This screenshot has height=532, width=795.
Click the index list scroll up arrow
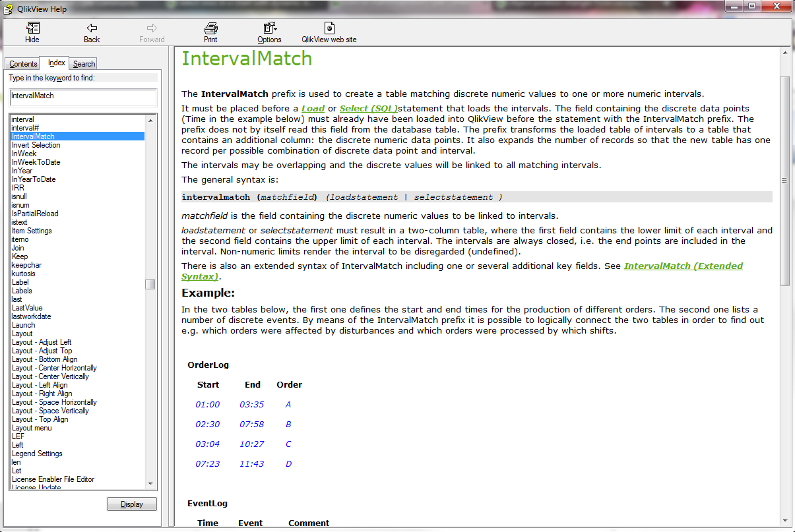coord(151,120)
